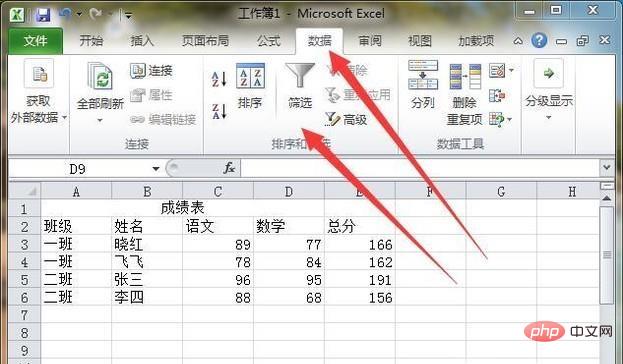The width and height of the screenshot is (623, 364).
Task: Expand the Undo history dropdown arrow
Action: [79, 15]
